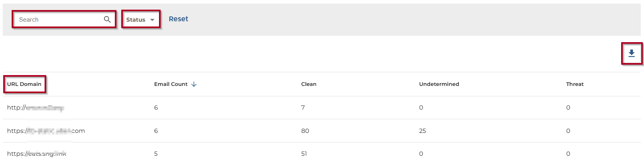Open the Status filter
644x163 pixels.
click(136, 20)
